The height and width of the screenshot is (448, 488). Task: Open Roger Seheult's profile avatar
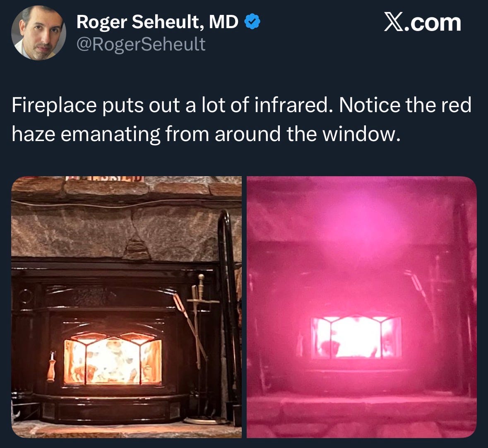(38, 33)
